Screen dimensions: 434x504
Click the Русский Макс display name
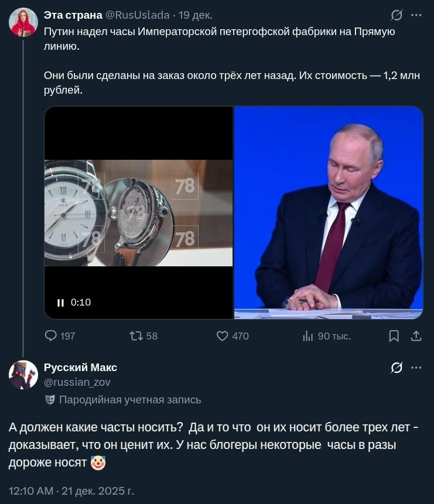[80, 368]
